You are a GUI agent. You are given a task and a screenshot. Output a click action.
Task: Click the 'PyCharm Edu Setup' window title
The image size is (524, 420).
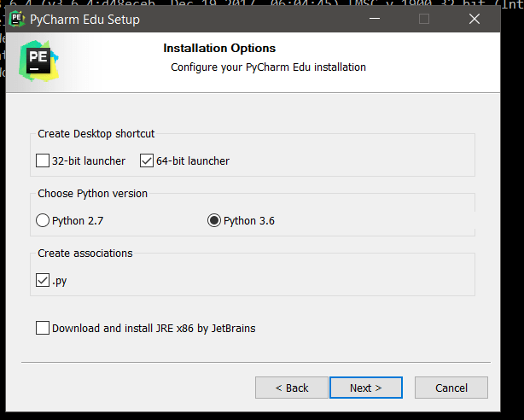coord(84,20)
